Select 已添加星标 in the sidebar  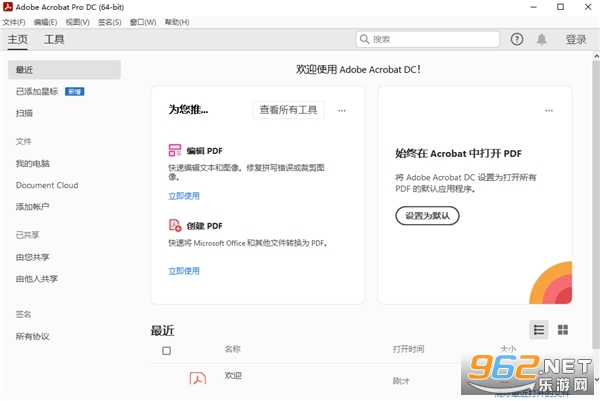pos(37,91)
